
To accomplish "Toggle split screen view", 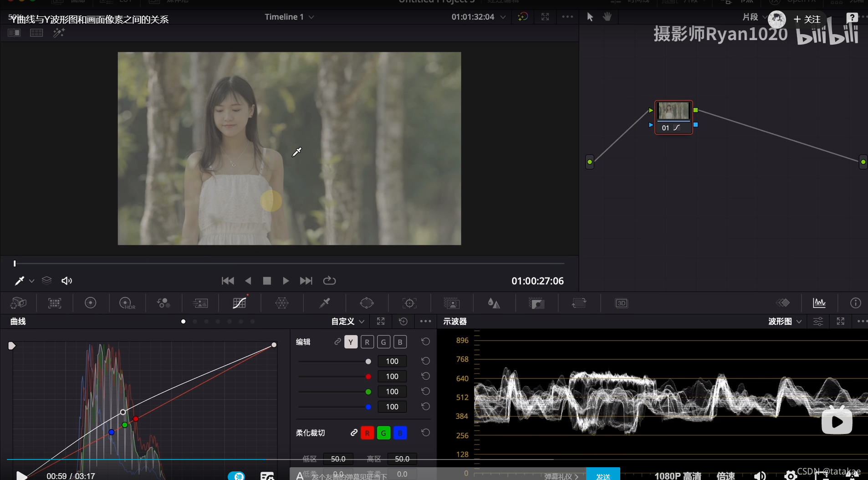I will (x=36, y=33).
